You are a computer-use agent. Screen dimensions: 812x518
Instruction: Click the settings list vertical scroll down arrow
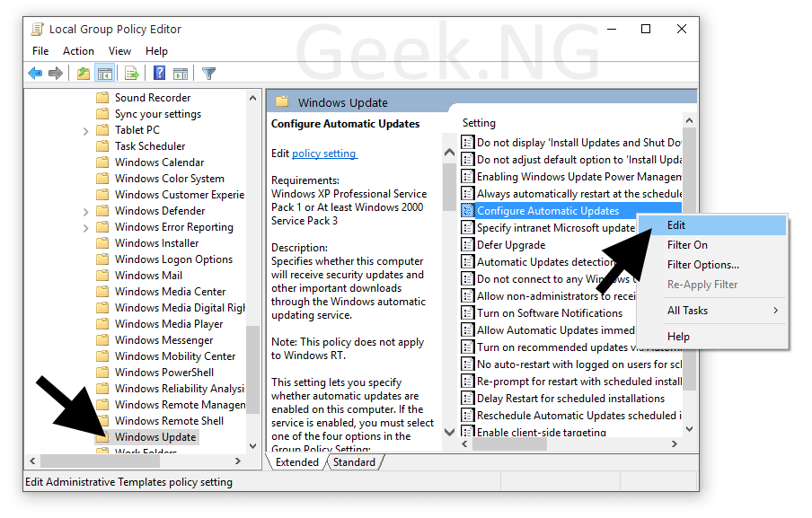point(689,428)
